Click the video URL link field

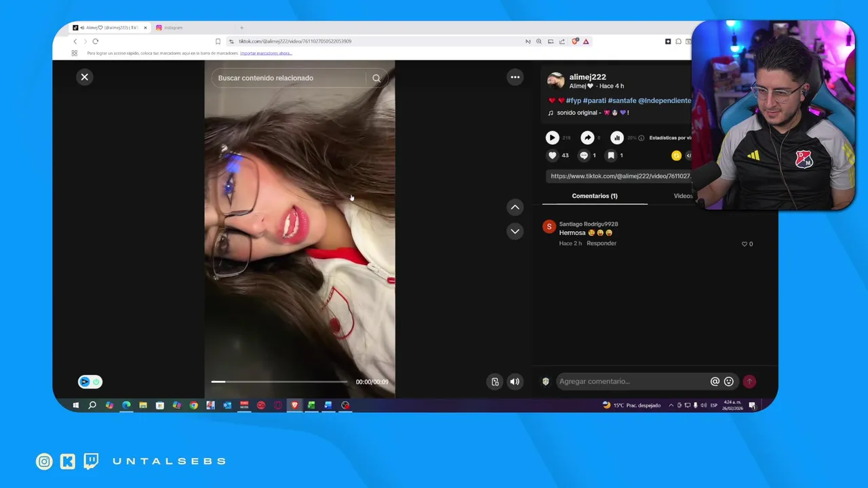coord(620,176)
